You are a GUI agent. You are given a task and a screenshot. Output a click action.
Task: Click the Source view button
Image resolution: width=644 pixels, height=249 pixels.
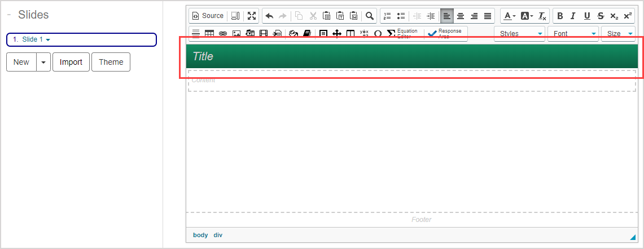(208, 16)
